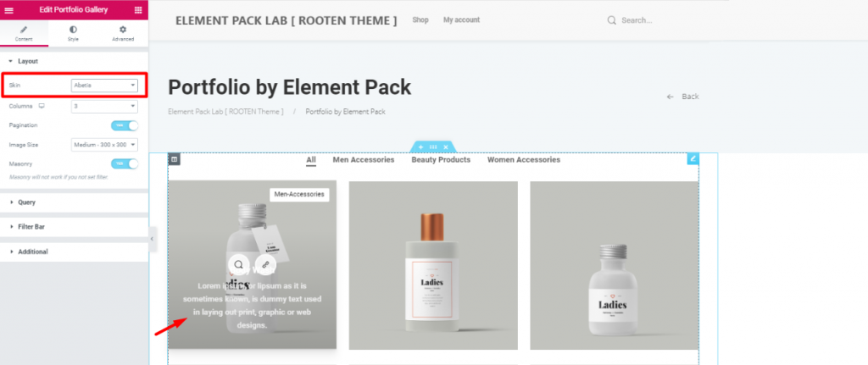This screenshot has height=365, width=868.
Task: Click the column handle icon
Action: [174, 159]
